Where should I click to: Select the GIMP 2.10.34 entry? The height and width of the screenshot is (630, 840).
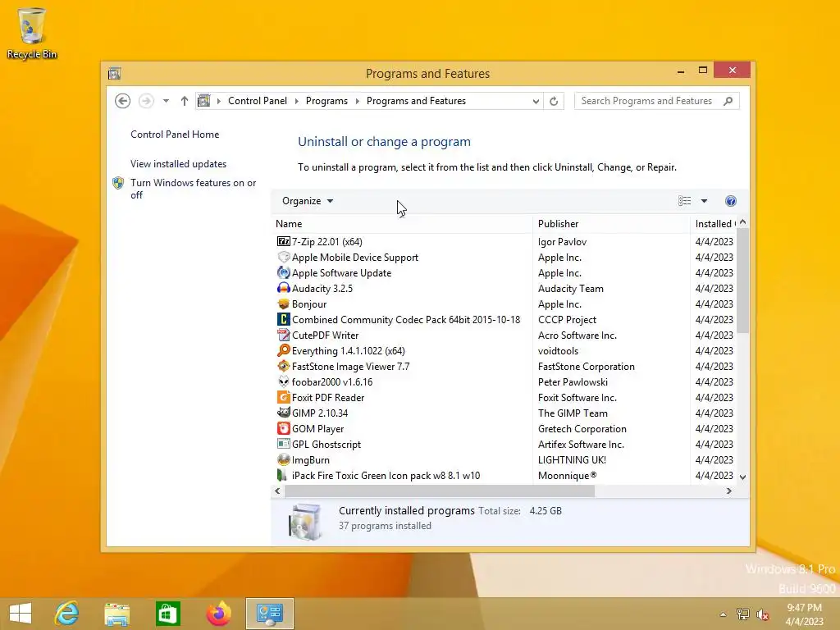click(x=320, y=413)
